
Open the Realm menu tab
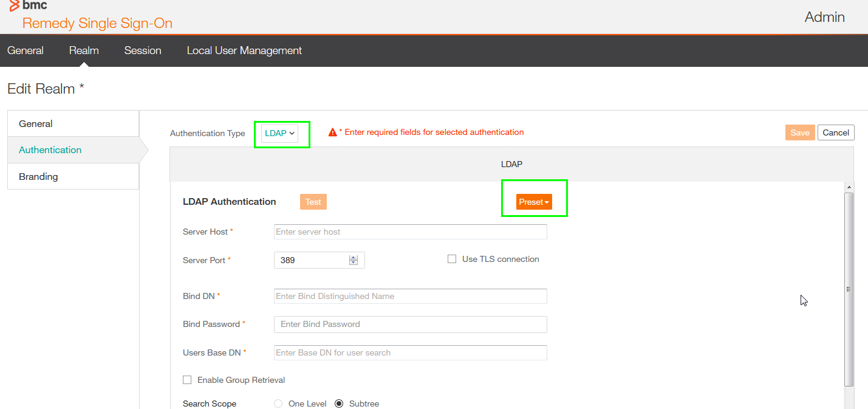pyautogui.click(x=84, y=50)
